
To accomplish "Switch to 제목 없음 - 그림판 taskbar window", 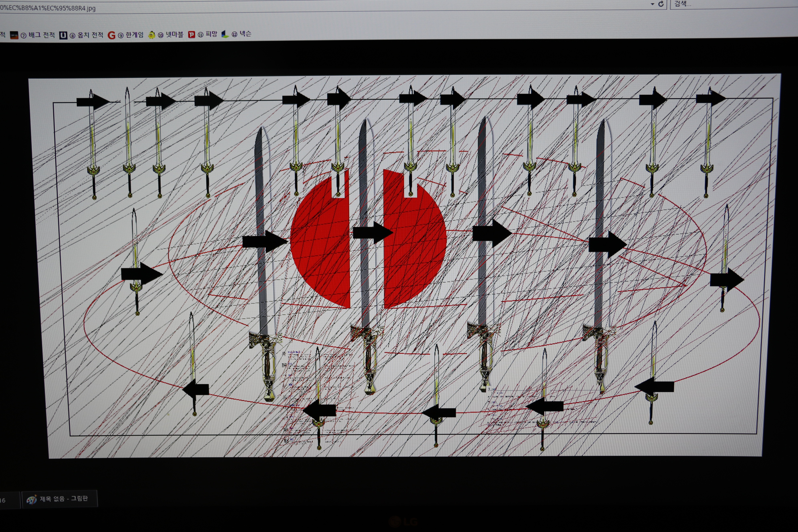I will point(64,499).
